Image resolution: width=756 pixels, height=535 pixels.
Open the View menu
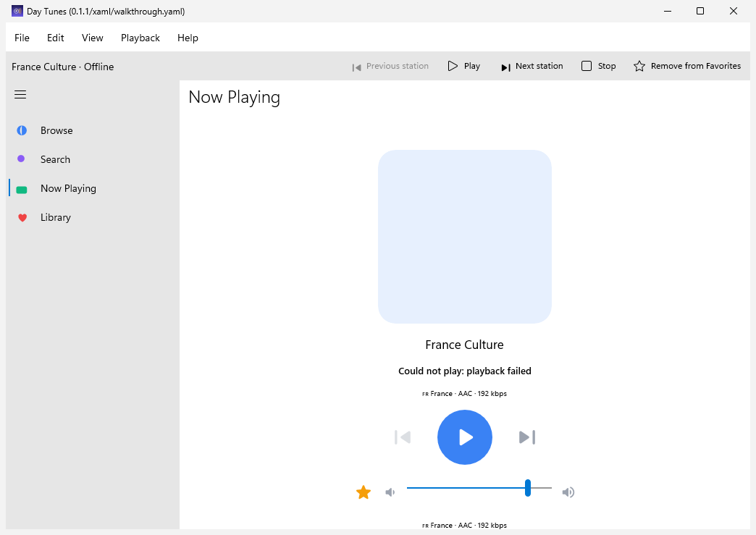tap(92, 38)
